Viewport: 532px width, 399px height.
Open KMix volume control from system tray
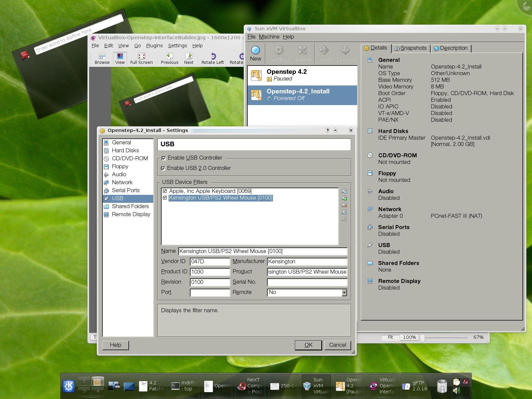(x=456, y=390)
